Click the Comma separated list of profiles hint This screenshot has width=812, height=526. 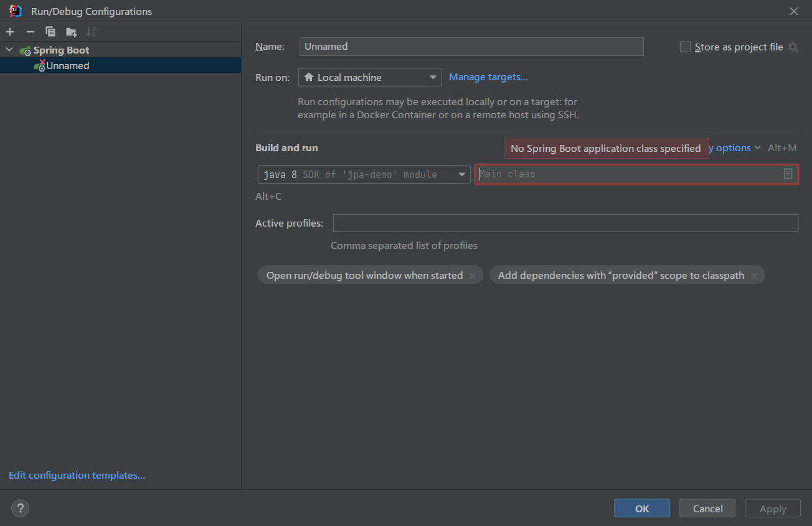[x=404, y=246]
